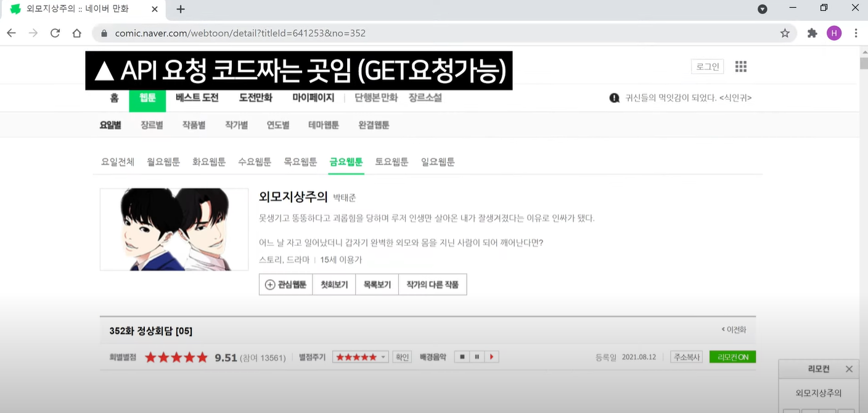Open the 도전만화 menu

point(255,98)
